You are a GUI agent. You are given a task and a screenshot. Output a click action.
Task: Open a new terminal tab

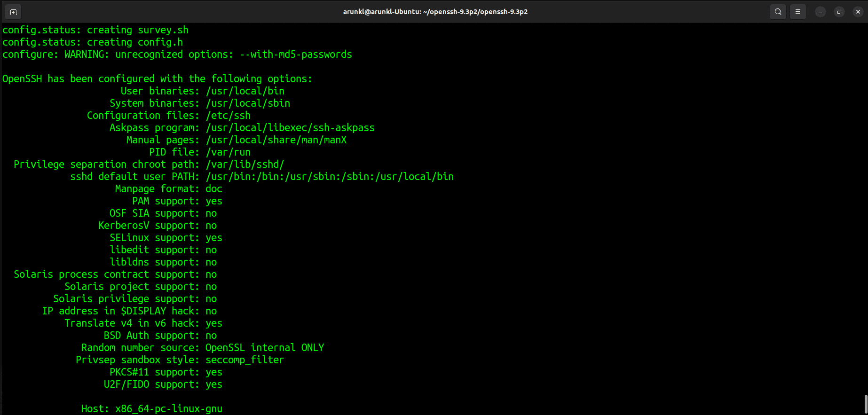[13, 12]
